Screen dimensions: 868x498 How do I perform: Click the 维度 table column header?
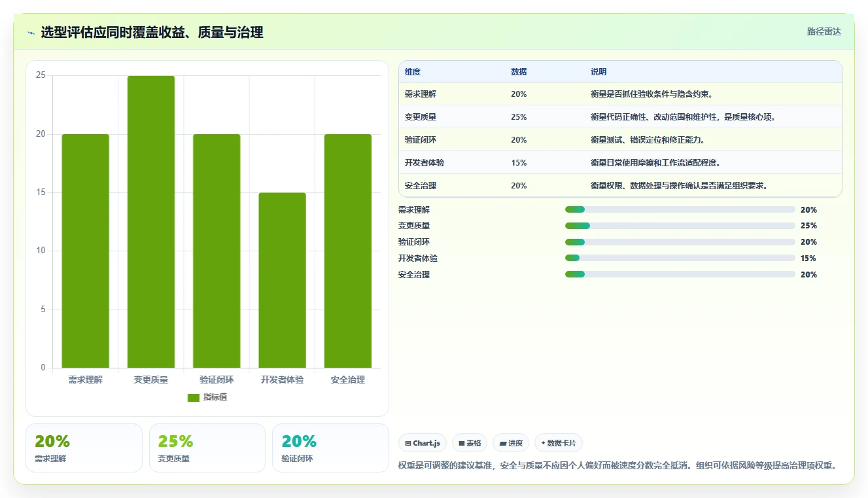[413, 71]
